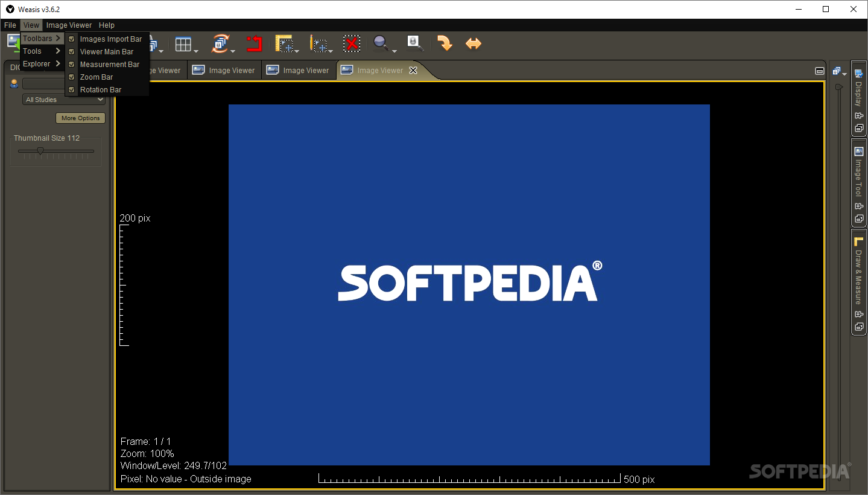Open the All Studies dropdown
This screenshot has width=868, height=495.
point(64,100)
